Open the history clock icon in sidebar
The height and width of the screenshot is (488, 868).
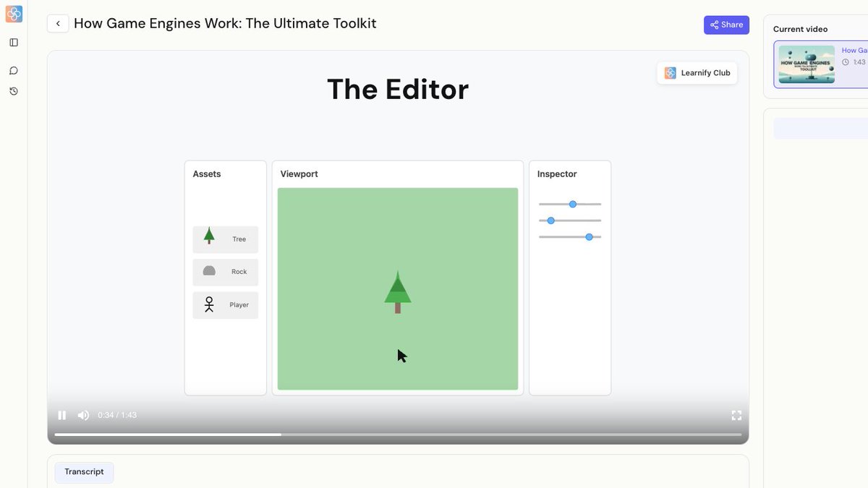click(x=14, y=91)
